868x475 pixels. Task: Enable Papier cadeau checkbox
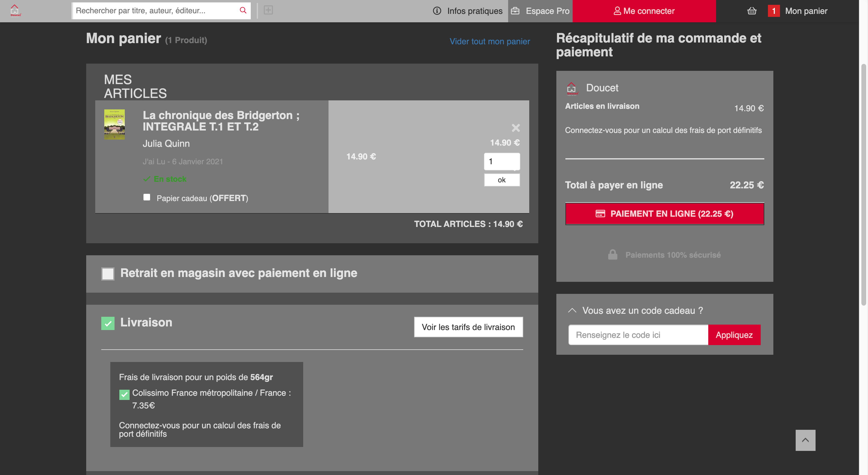(x=146, y=197)
